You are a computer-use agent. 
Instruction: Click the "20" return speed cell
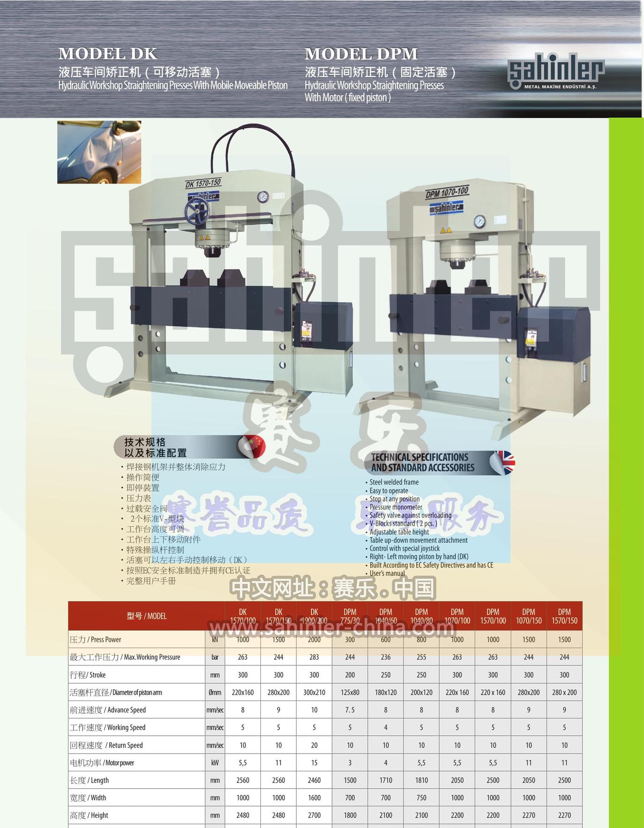[314, 745]
